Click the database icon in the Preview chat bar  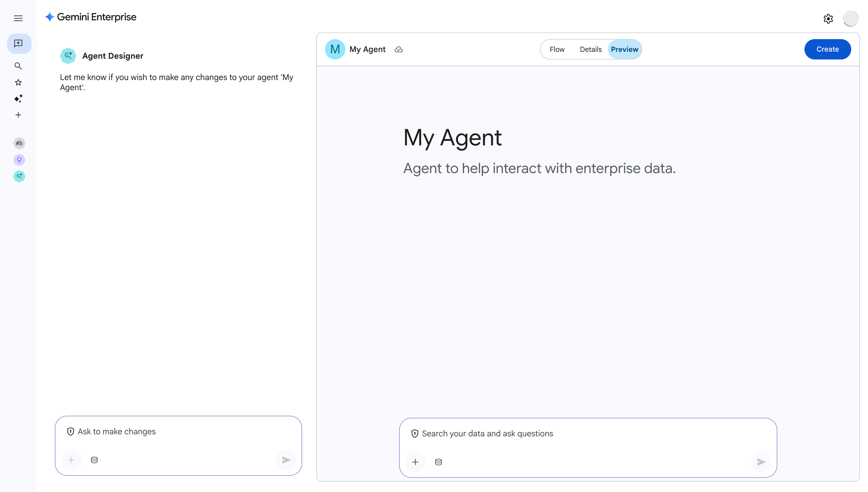click(x=438, y=462)
